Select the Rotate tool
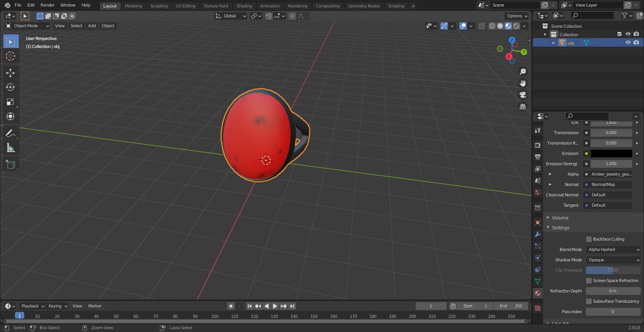The height and width of the screenshot is (332, 644). (10, 87)
